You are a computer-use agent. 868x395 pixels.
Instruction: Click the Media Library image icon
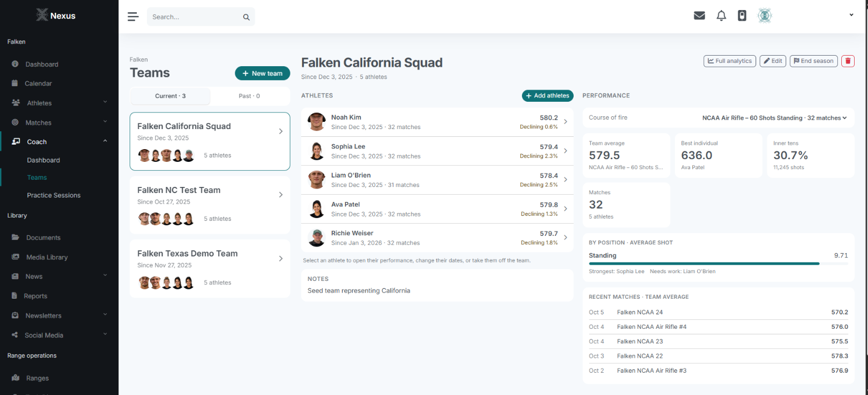click(16, 257)
